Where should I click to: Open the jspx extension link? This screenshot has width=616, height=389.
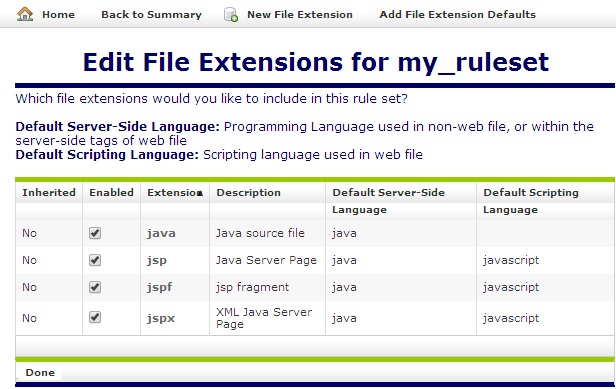pyautogui.click(x=161, y=318)
